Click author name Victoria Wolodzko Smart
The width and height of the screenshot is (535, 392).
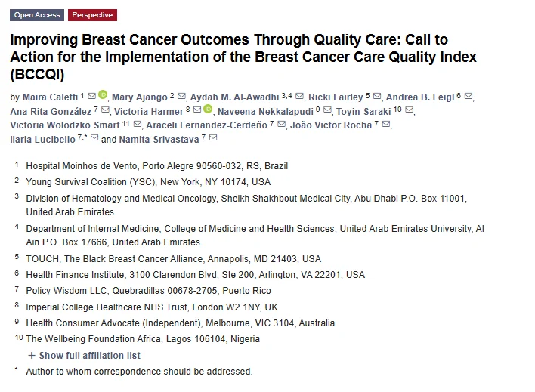[65, 125]
